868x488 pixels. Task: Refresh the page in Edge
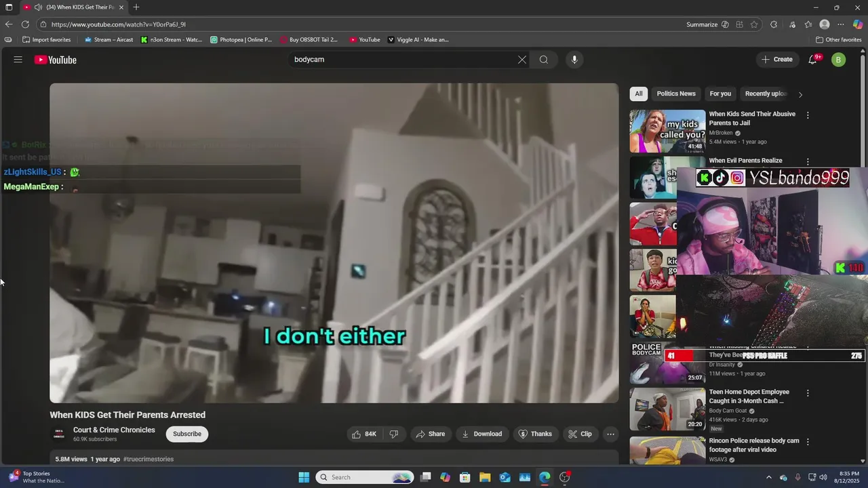tap(26, 24)
